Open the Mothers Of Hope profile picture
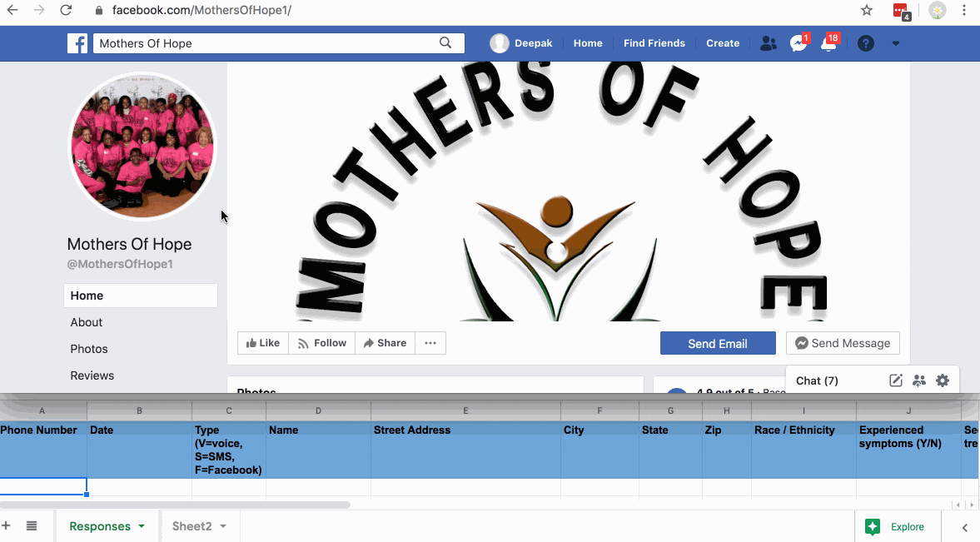Image resolution: width=980 pixels, height=542 pixels. (x=142, y=147)
